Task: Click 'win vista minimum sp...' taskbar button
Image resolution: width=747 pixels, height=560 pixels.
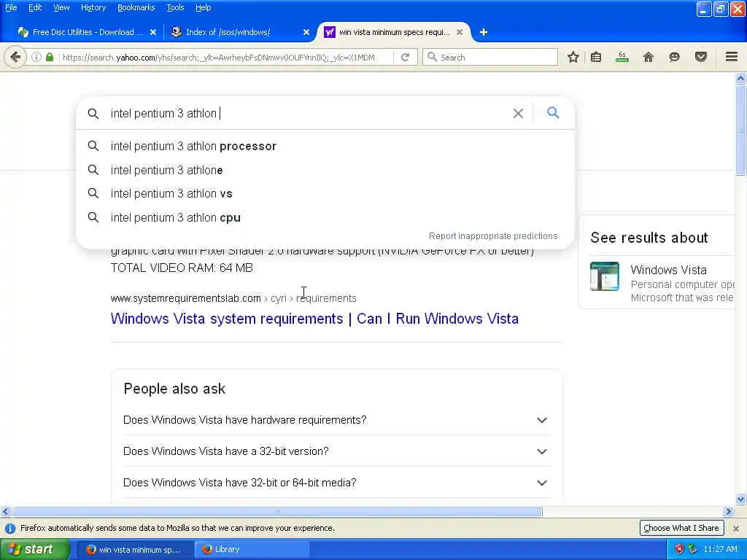Action: pos(135,550)
